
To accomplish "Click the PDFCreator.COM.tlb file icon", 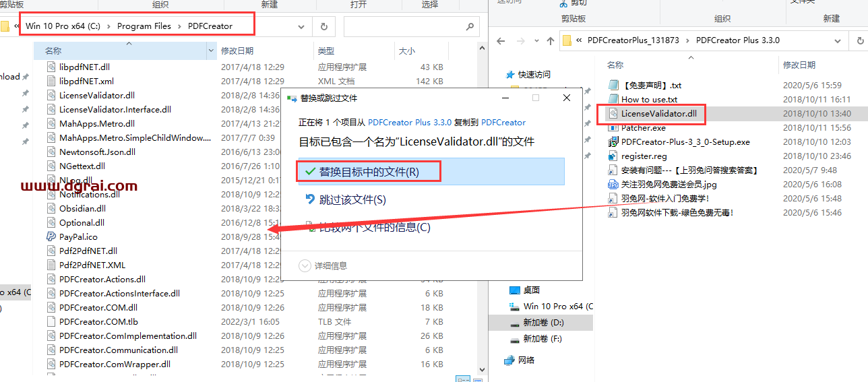I will (51, 321).
